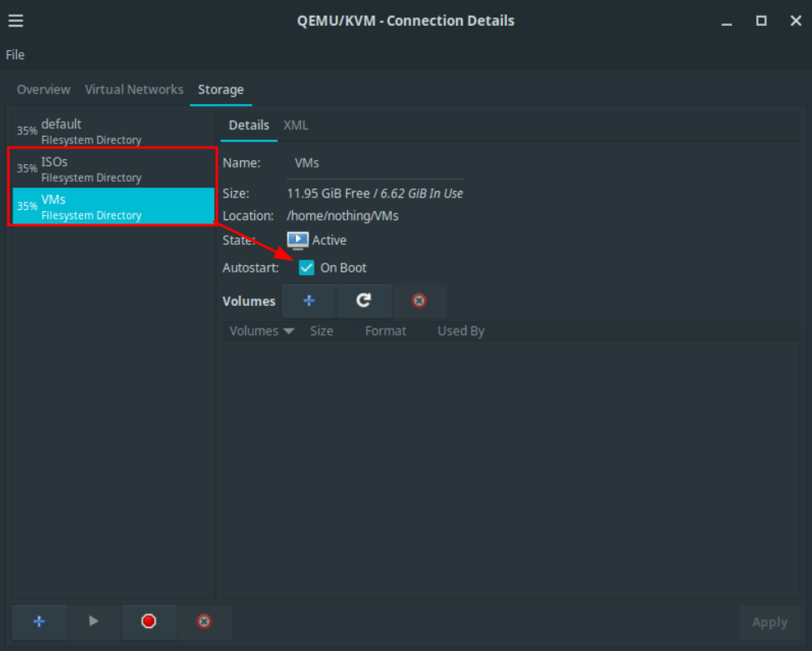Select the VMs storage pool

113,206
